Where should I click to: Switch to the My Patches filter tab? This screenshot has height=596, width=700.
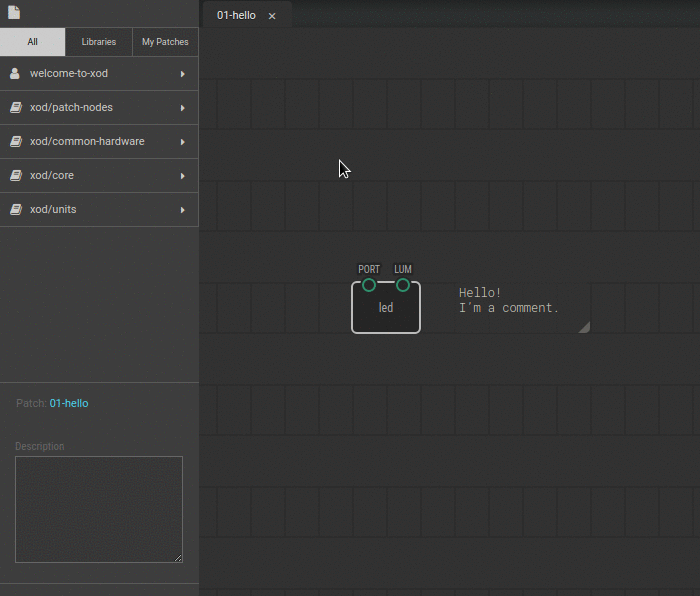click(x=165, y=42)
